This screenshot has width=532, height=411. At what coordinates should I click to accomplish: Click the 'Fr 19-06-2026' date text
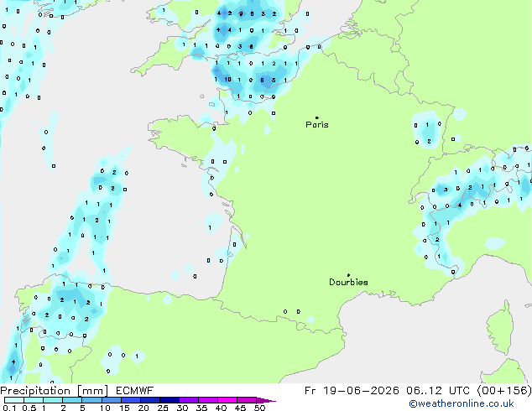point(352,391)
